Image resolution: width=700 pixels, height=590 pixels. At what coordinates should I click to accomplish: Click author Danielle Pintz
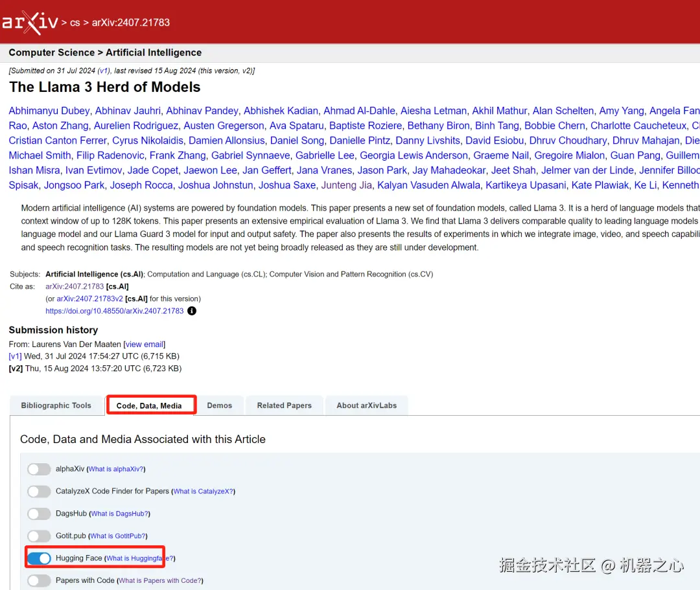tap(360, 141)
